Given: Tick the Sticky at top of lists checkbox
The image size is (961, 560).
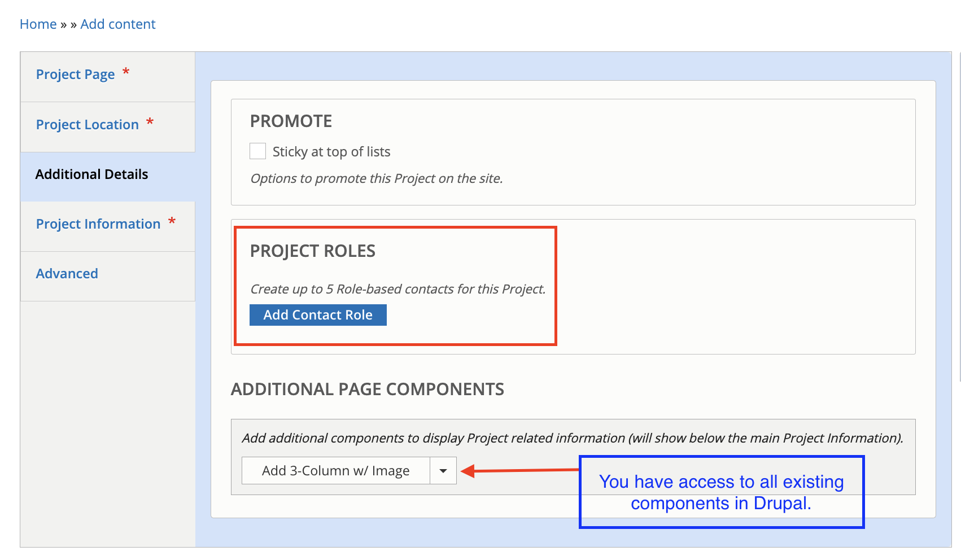Looking at the screenshot, I should coord(258,151).
